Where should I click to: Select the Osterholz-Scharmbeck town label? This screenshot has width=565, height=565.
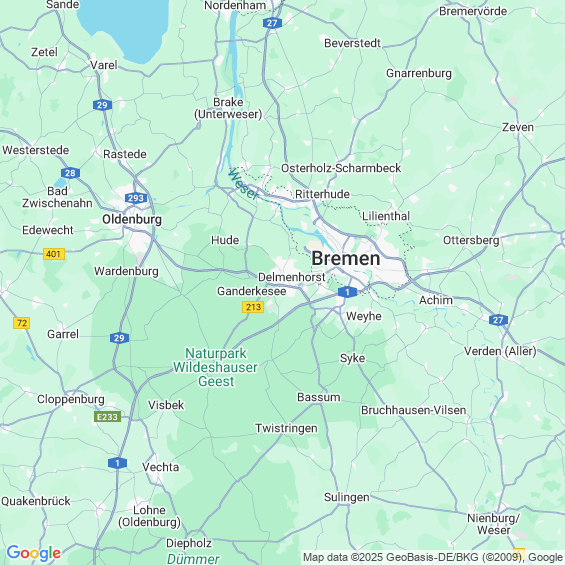tap(341, 168)
